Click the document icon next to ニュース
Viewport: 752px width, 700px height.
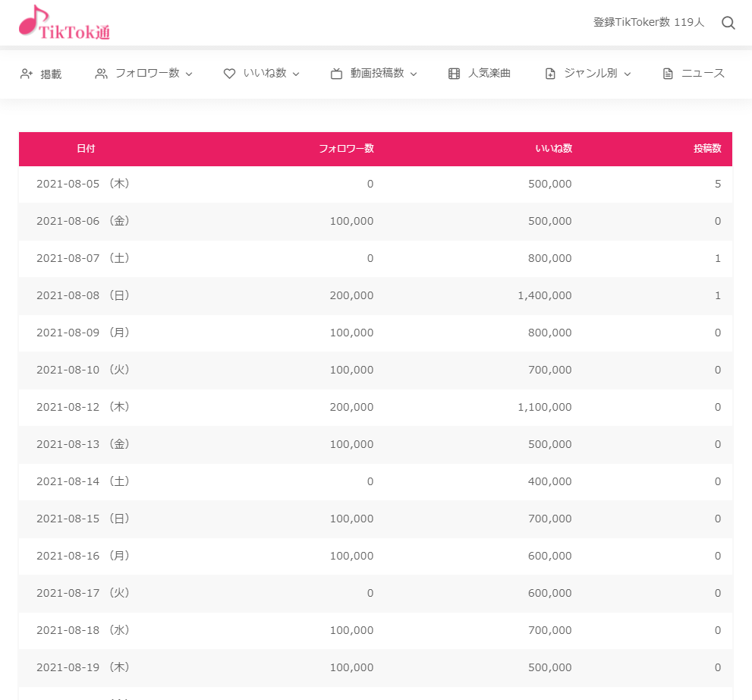tap(667, 73)
